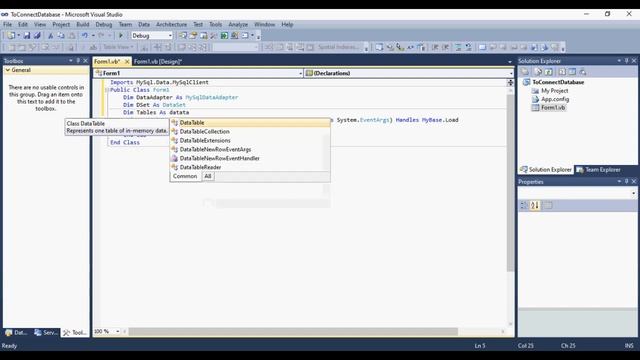Click the Display Quick Info toolbar icon
This screenshot has height=360, width=640.
tap(400, 47)
